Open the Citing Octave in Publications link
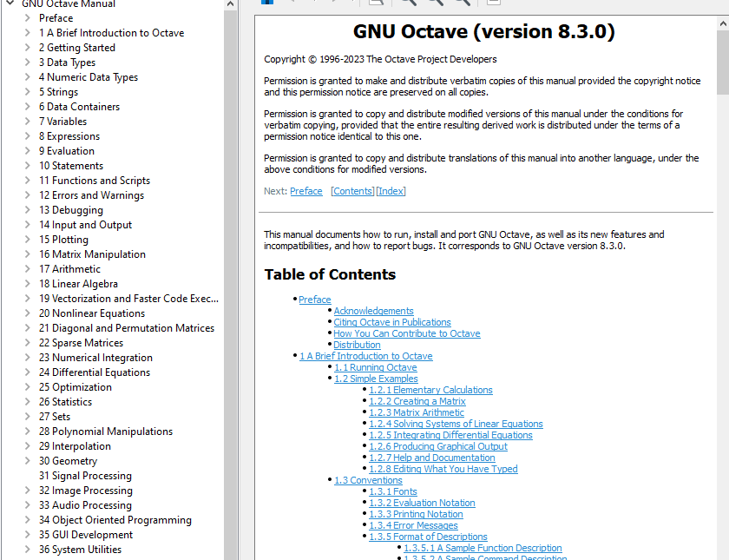Viewport: 729px width, 560px height. click(392, 321)
